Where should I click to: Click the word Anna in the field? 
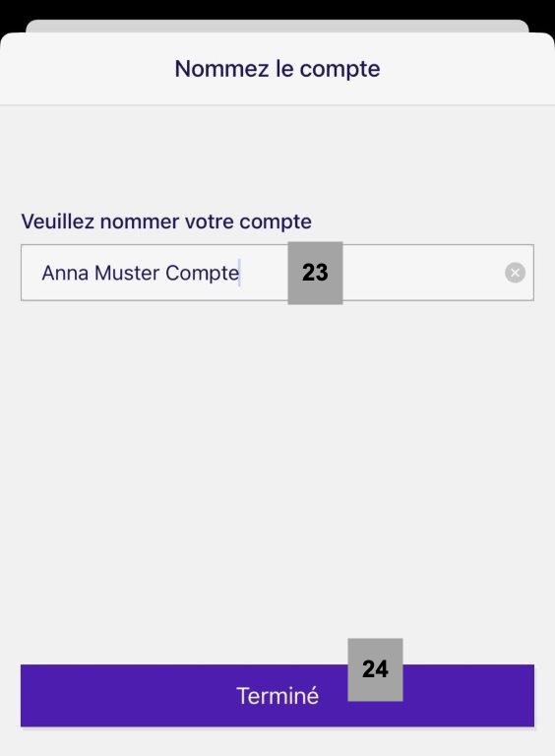65,273
